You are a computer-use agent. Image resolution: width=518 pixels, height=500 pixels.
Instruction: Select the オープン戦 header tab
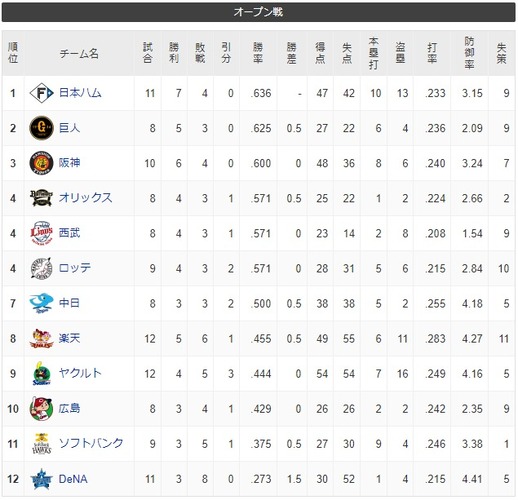[x=259, y=12]
